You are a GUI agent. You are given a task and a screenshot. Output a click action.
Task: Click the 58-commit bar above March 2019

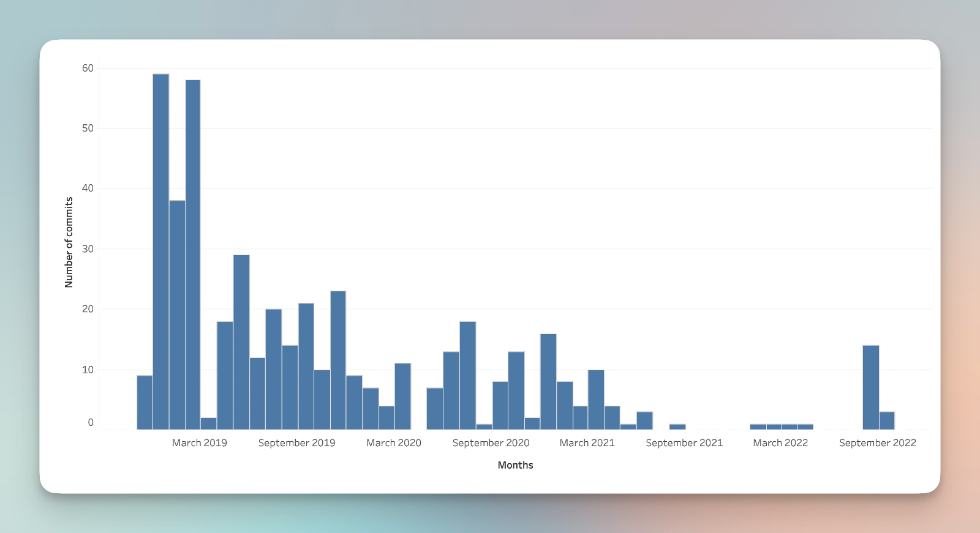(x=193, y=254)
